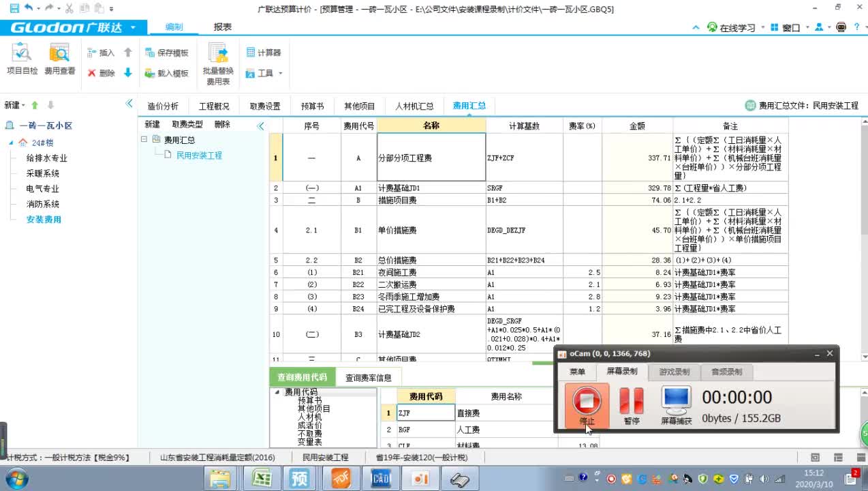Screen dimensions: 868x491
Task: Click the 夜间施工费 row
Action: [528, 272]
